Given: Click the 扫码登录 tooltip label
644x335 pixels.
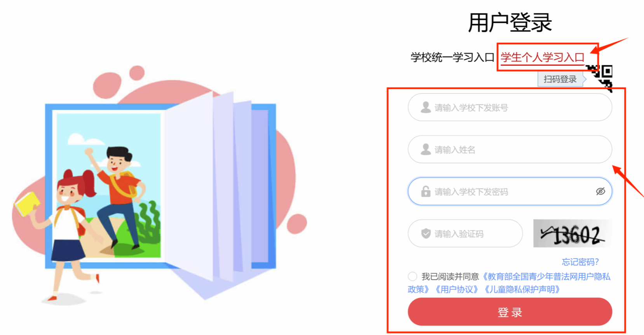Looking at the screenshot, I should pos(560,79).
